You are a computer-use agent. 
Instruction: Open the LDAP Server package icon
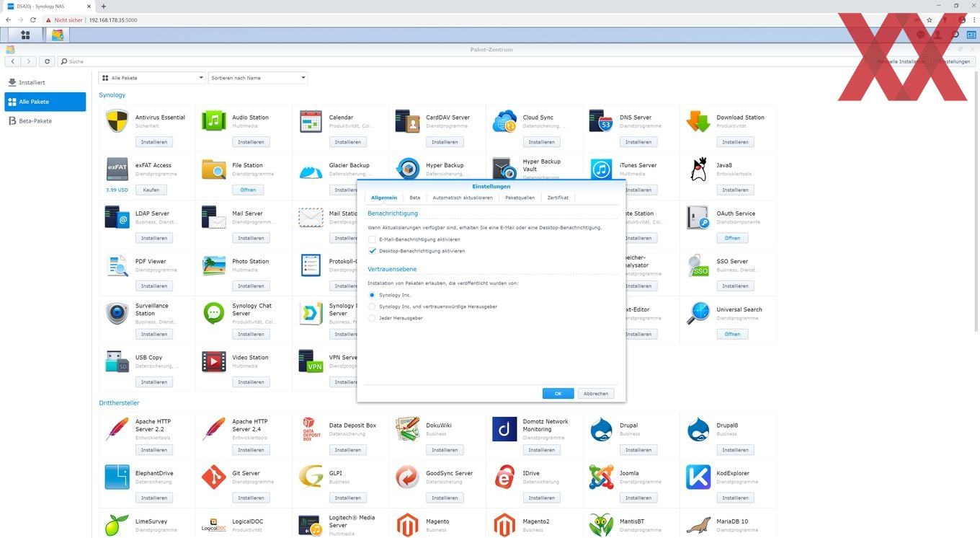(x=117, y=217)
